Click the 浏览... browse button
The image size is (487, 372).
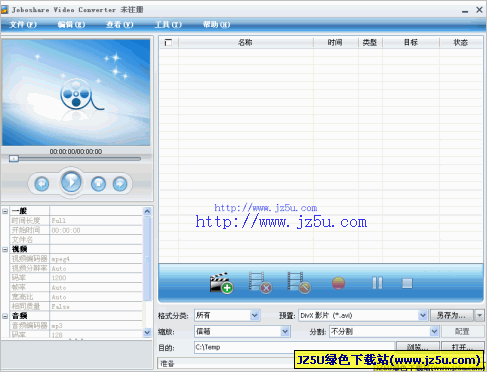tap(417, 347)
